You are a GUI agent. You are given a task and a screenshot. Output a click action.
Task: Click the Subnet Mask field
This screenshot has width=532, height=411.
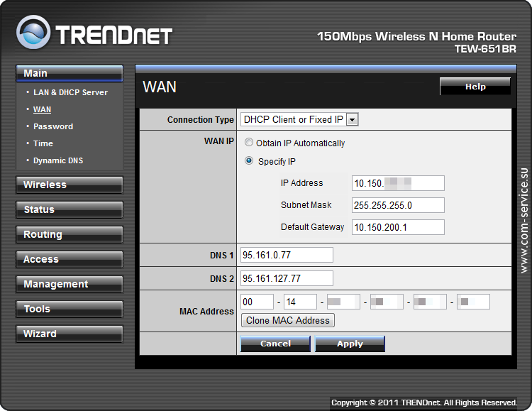click(x=398, y=205)
